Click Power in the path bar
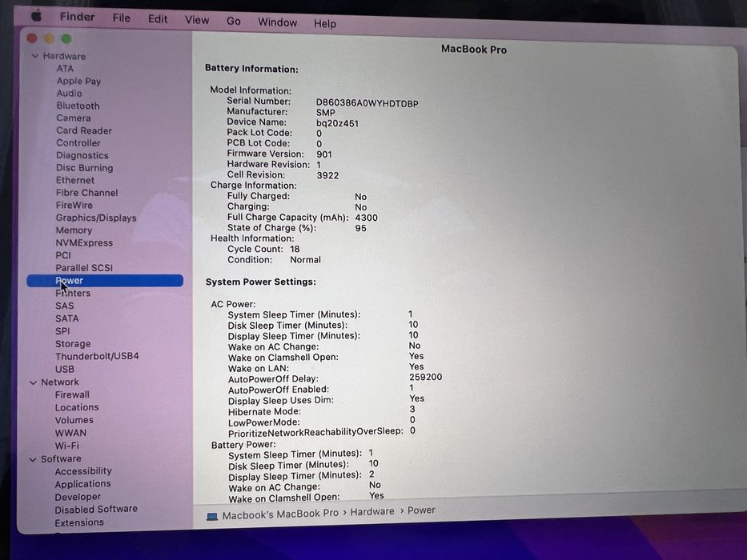The image size is (747, 560). [x=421, y=510]
